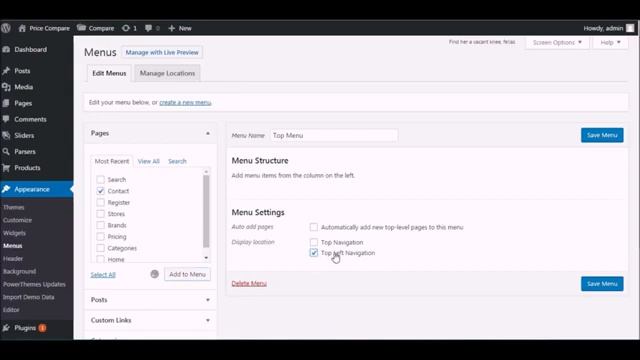Tick the Search page checkbox
This screenshot has height=360, width=640.
pos(100,180)
